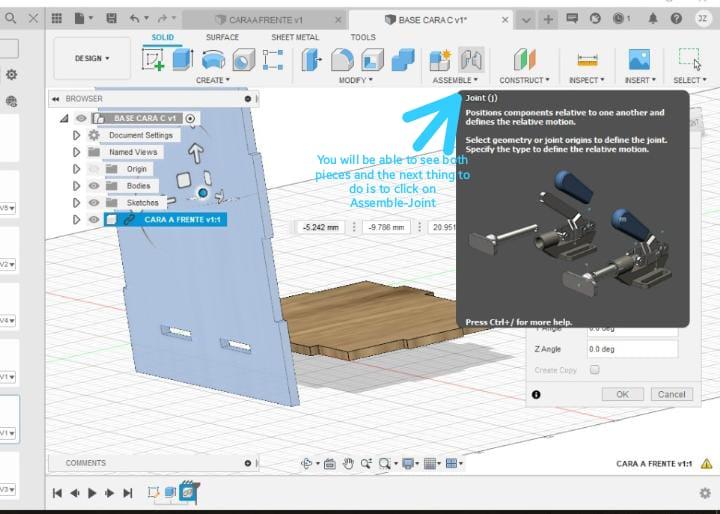Viewport: 720px width, 514px height.
Task: Switch to the CARA A FRENTE v1 document tab
Action: pos(264,20)
